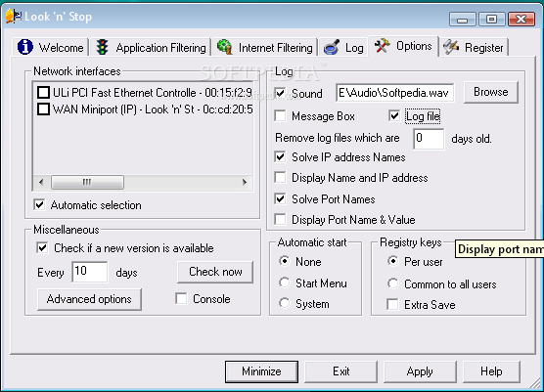Image resolution: width=544 pixels, height=392 pixels.
Task: Select Common to all users option
Action: [x=393, y=283]
